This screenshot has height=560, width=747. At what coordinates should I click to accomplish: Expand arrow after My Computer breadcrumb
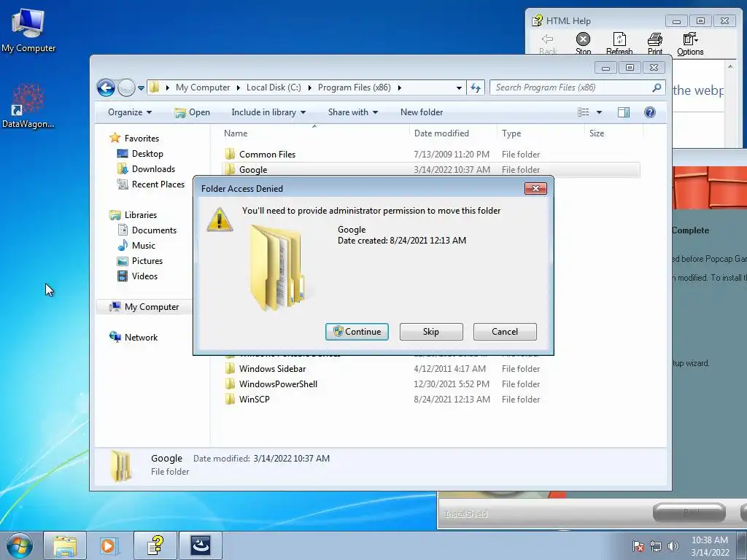pyautogui.click(x=239, y=87)
